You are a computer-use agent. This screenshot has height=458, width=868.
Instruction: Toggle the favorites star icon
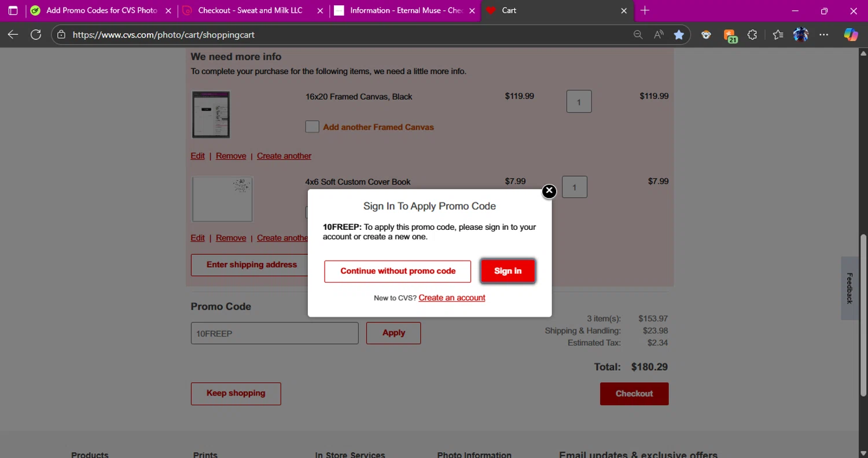coord(679,35)
